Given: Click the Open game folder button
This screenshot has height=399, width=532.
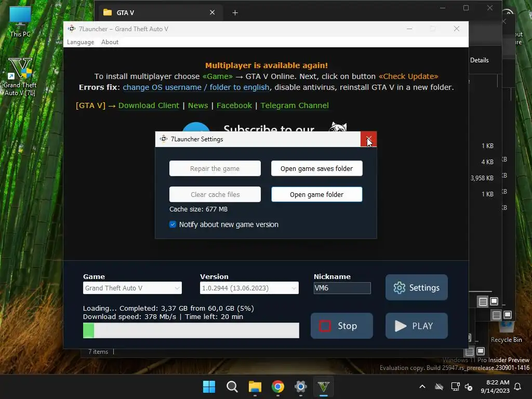Looking at the screenshot, I should [x=316, y=194].
